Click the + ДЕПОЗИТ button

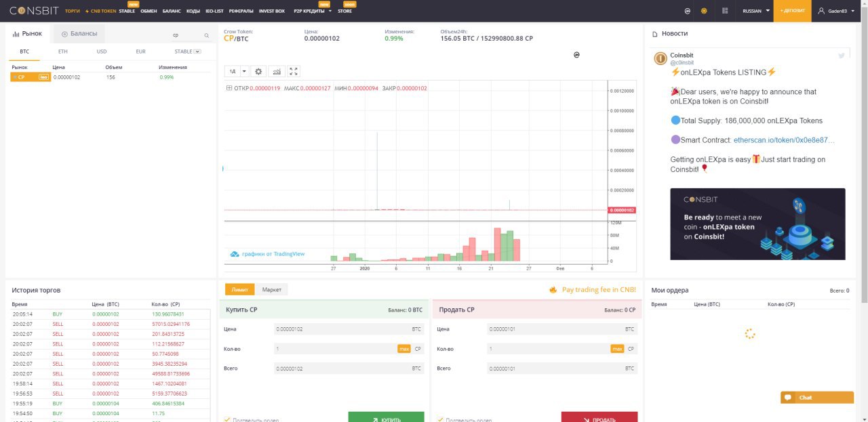coord(792,11)
